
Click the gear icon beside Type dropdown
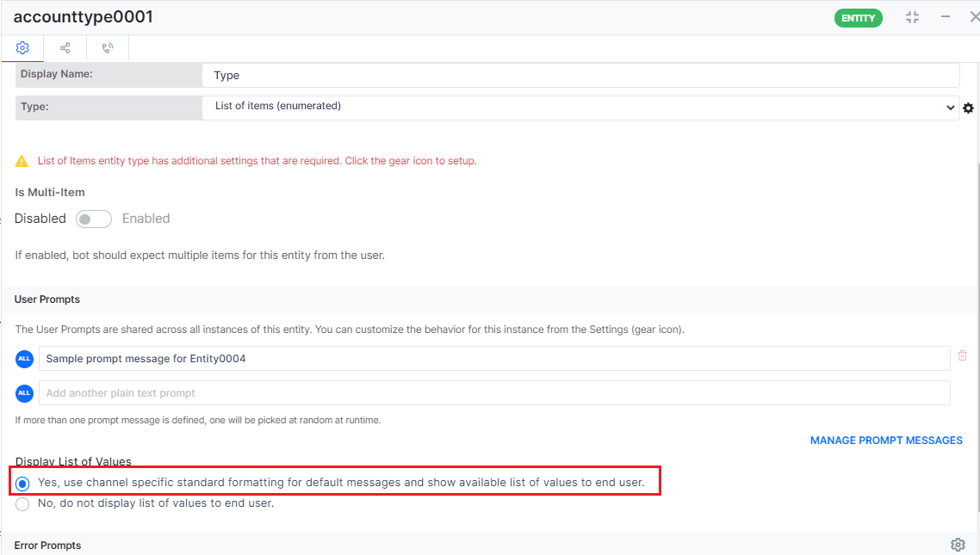(968, 108)
